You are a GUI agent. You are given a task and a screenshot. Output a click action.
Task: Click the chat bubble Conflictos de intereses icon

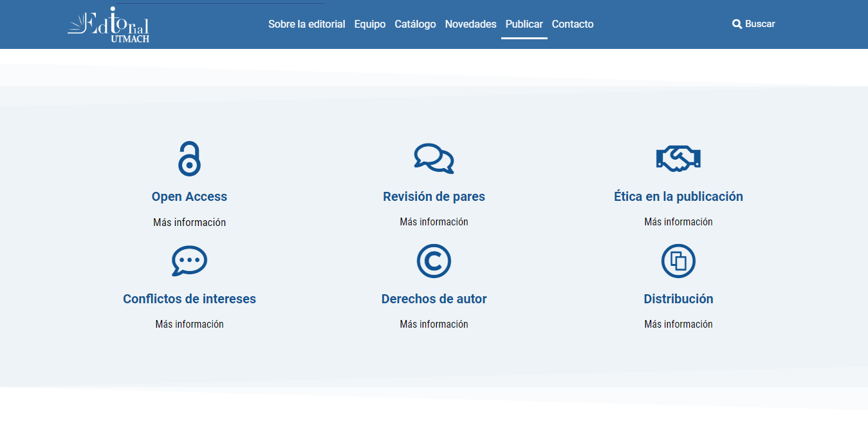point(189,261)
